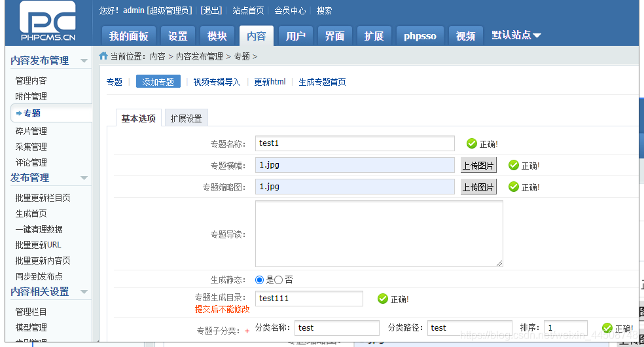Click the 退出 logout link
The width and height of the screenshot is (644, 347).
211,10
